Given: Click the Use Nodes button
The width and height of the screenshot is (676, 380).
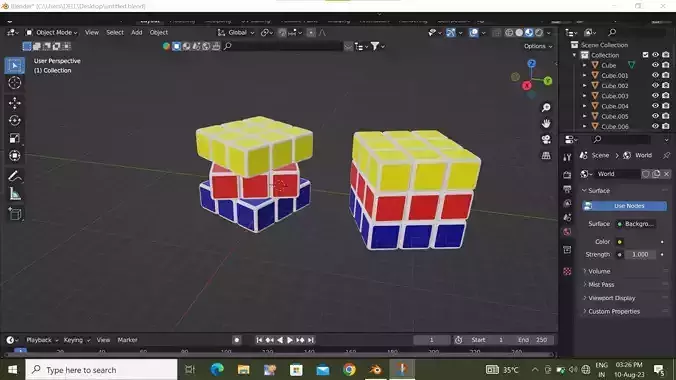Looking at the screenshot, I should pyautogui.click(x=624, y=206).
